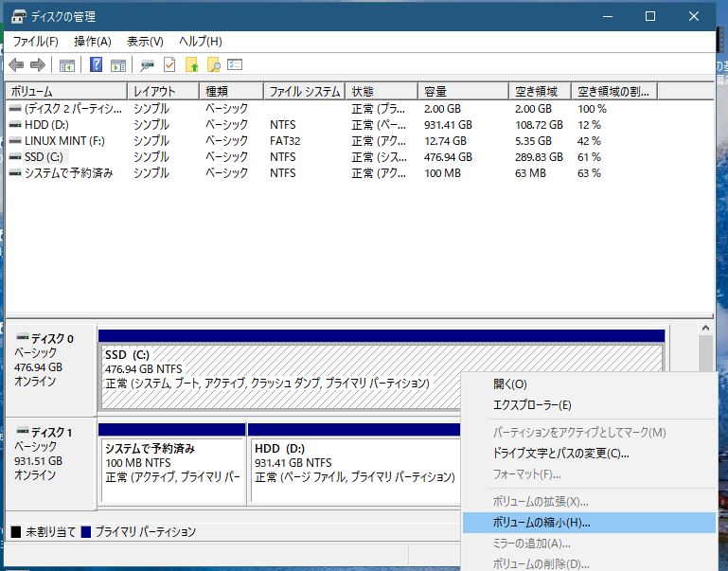Sort volume list by 容量 column header
Screen dimensions: 728x571
click(x=464, y=92)
